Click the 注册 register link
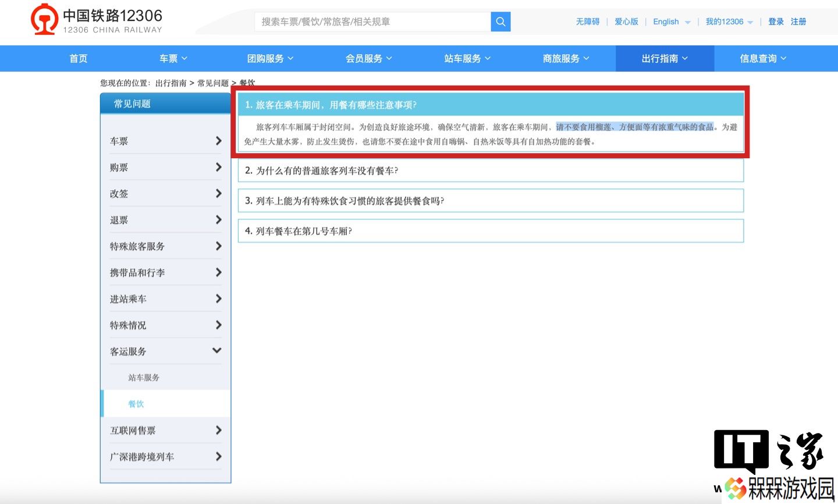Image resolution: width=838 pixels, height=504 pixels. point(798,22)
